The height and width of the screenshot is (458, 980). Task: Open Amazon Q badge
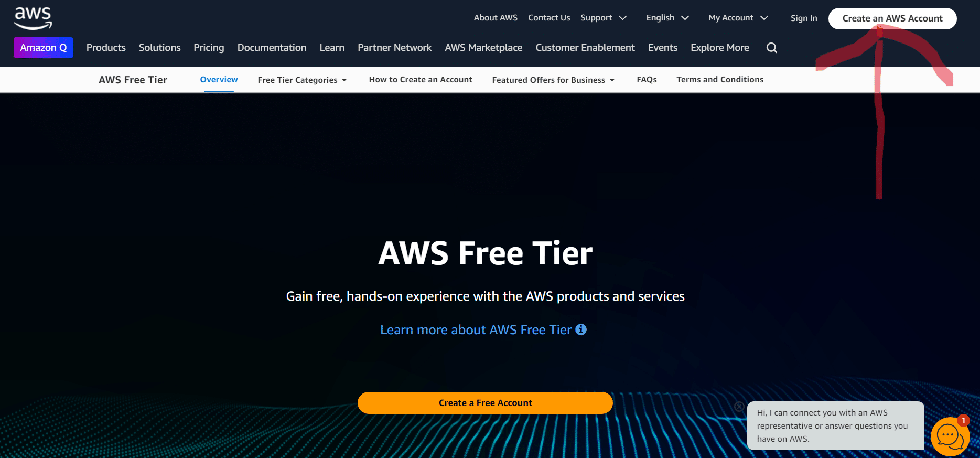44,48
